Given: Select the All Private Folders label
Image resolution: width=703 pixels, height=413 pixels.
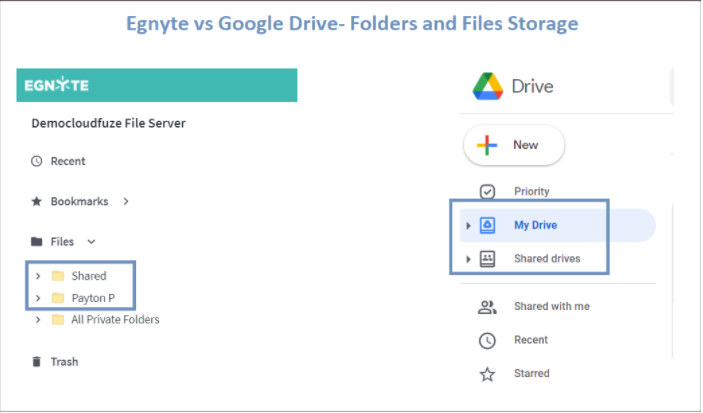Looking at the screenshot, I should tap(115, 319).
